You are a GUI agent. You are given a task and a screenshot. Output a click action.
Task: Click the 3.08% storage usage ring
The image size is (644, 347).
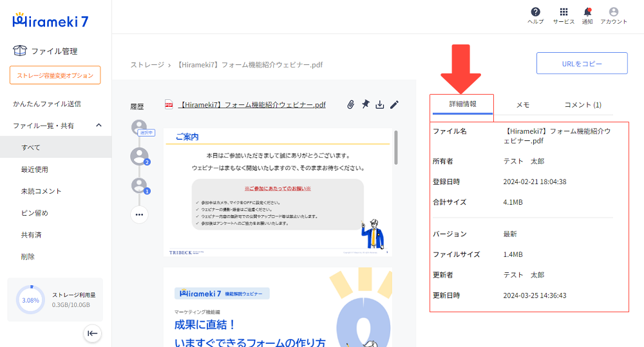(x=30, y=300)
